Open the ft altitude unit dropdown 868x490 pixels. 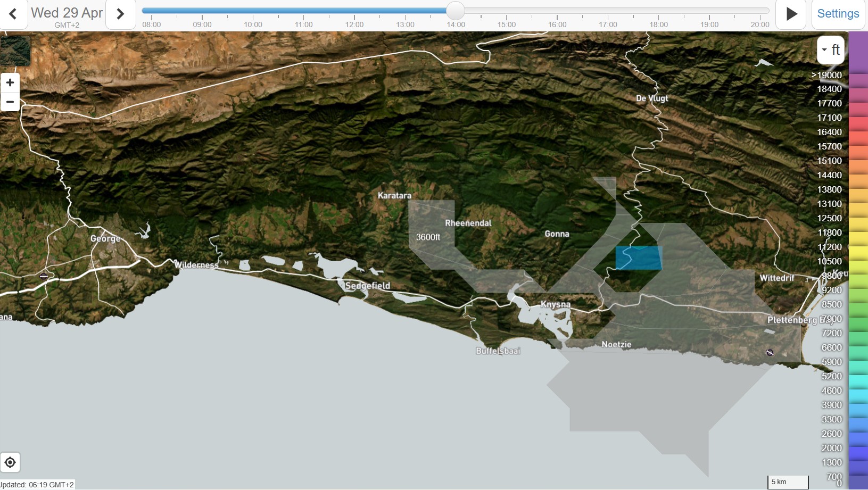click(x=830, y=50)
